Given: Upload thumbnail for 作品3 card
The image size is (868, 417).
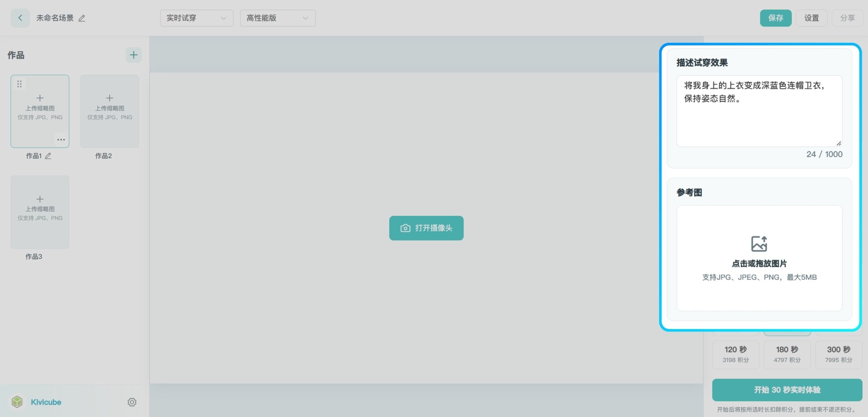Looking at the screenshot, I should pyautogui.click(x=40, y=212).
